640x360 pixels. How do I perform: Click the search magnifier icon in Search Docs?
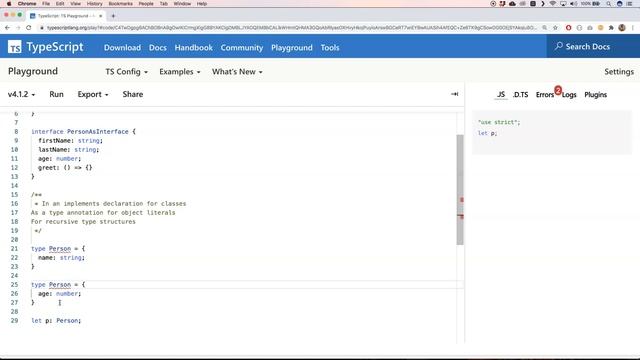tap(558, 46)
